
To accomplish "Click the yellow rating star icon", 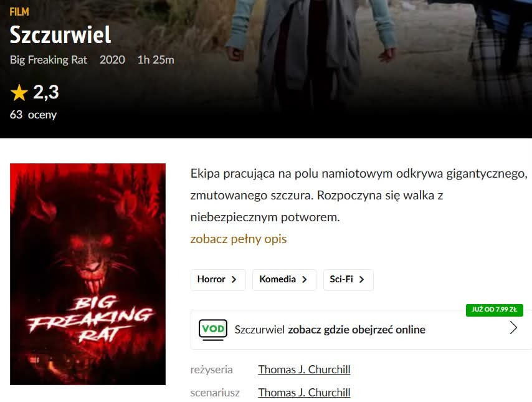I will click(19, 93).
